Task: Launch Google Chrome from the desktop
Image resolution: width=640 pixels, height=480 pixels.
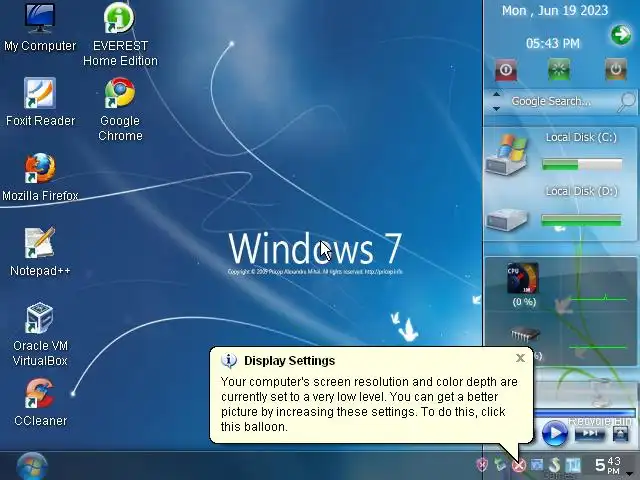Action: click(x=120, y=109)
